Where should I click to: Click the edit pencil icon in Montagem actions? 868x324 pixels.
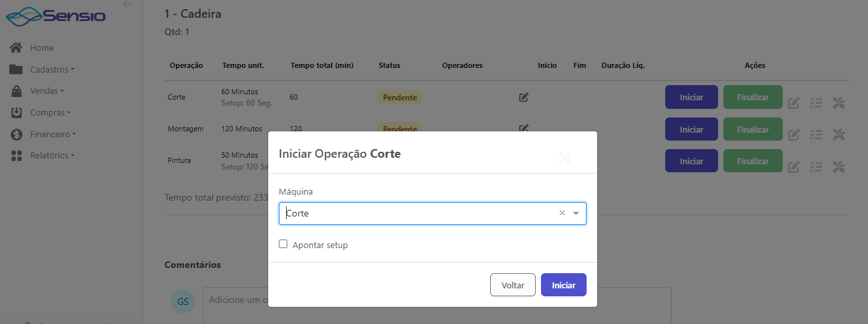794,135
